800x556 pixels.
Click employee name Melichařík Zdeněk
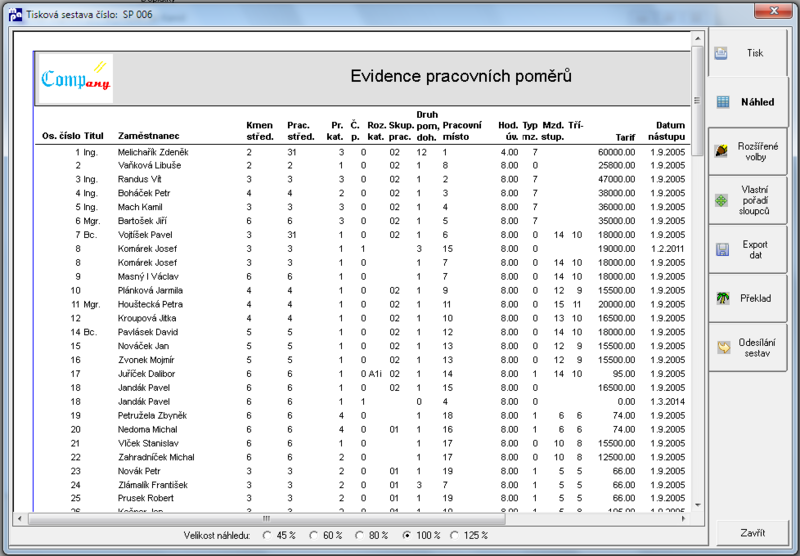point(153,152)
